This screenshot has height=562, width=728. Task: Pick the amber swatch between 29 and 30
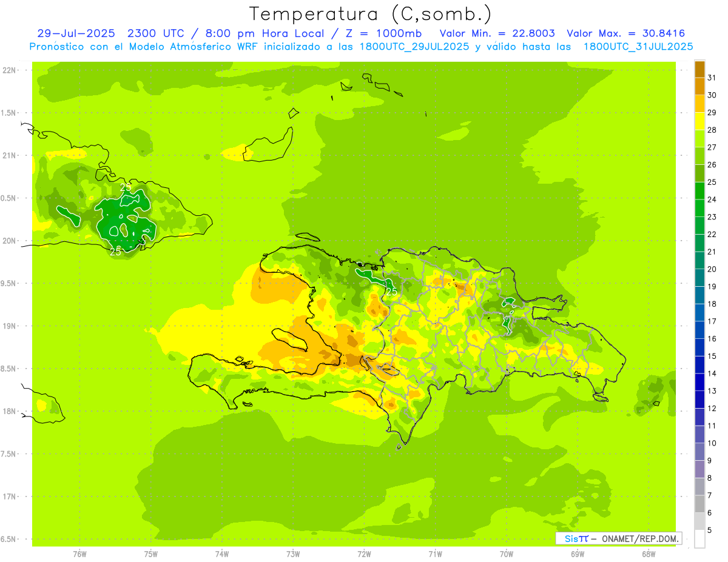click(699, 104)
